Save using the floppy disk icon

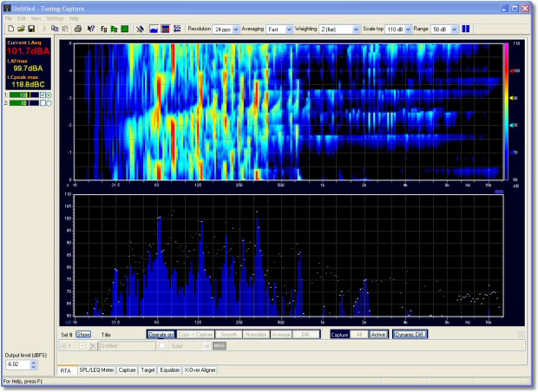[x=31, y=29]
